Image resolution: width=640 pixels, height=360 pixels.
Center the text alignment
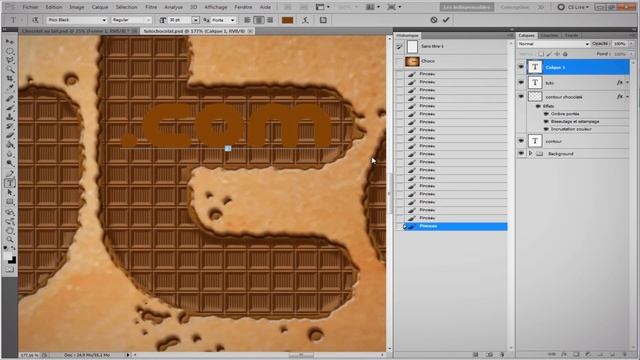pyautogui.click(x=258, y=20)
